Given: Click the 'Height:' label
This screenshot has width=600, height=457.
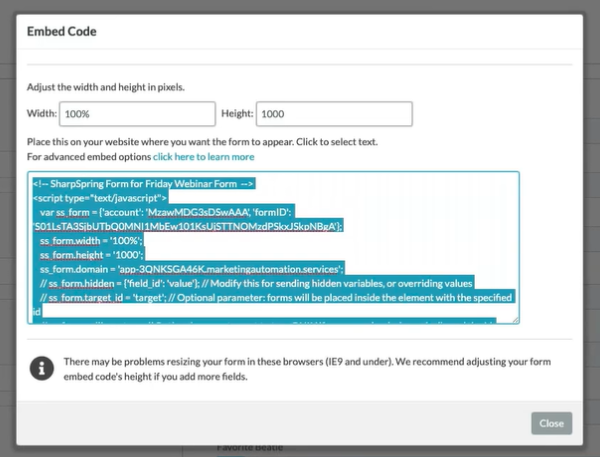Looking at the screenshot, I should point(238,114).
